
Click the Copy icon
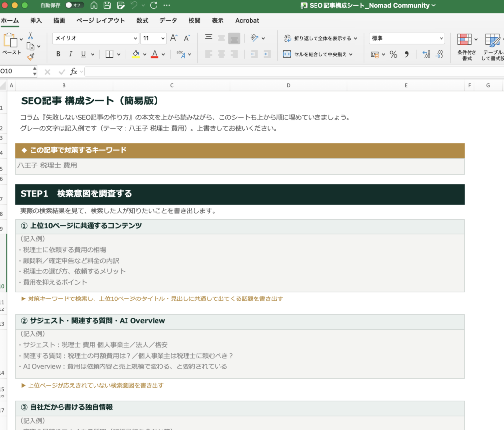[31, 46]
